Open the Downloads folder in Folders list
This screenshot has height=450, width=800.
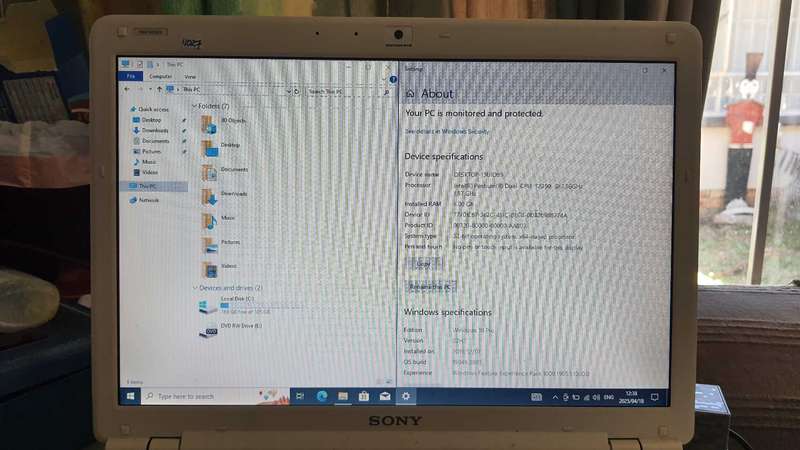coord(224,196)
